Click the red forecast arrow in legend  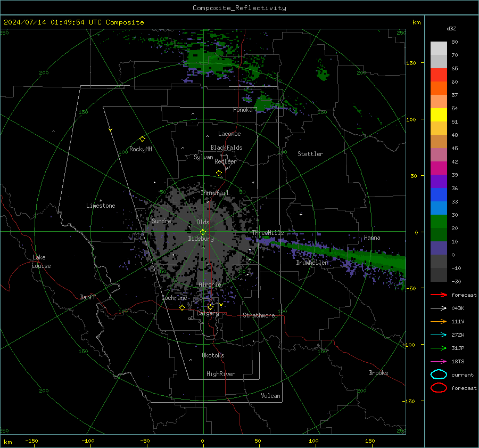tap(439, 295)
